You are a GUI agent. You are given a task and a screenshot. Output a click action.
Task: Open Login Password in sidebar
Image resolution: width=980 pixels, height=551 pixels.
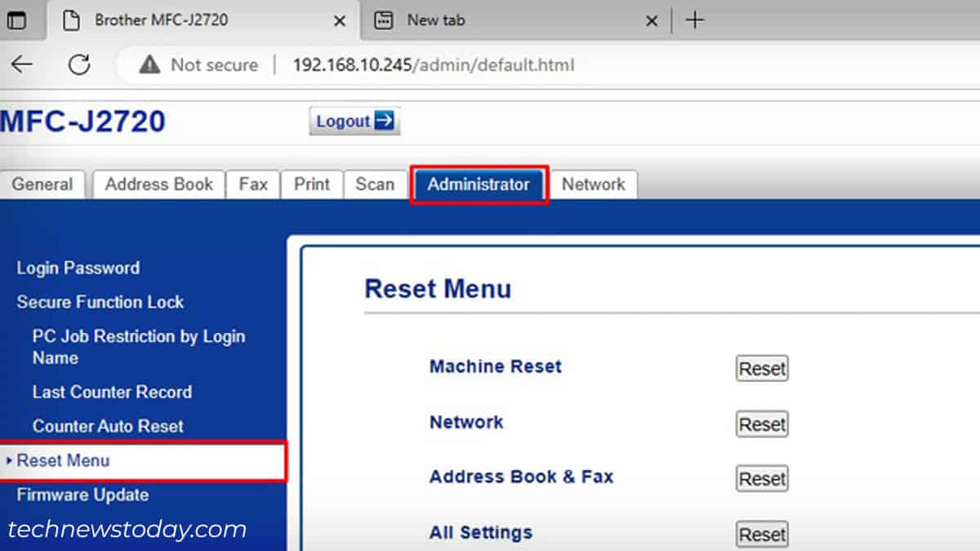pyautogui.click(x=78, y=268)
